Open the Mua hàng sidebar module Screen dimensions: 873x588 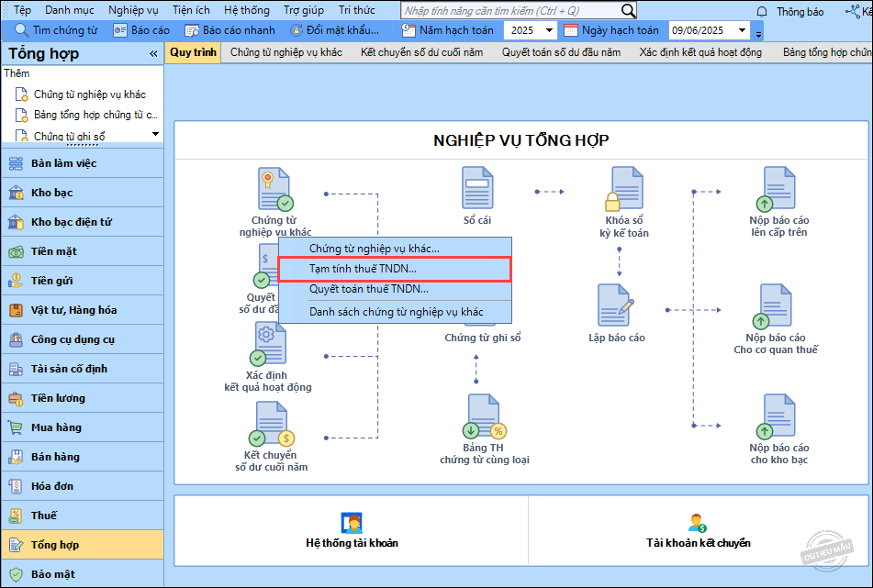click(83, 427)
